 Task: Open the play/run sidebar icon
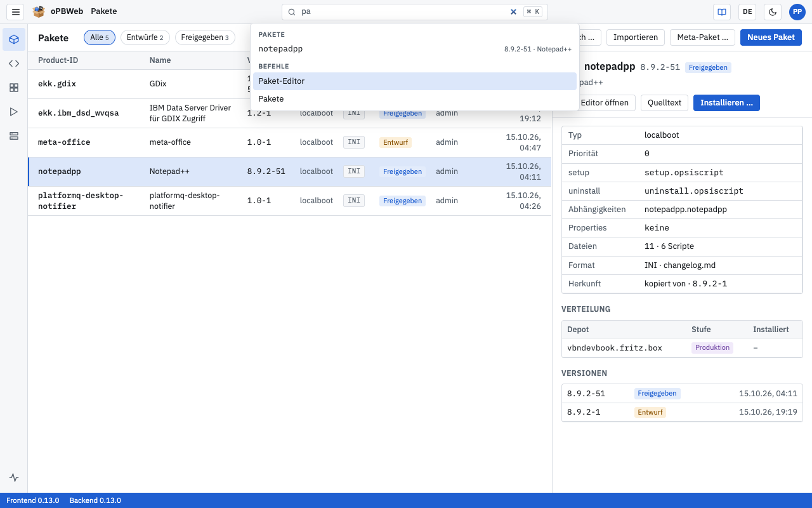[x=14, y=112]
